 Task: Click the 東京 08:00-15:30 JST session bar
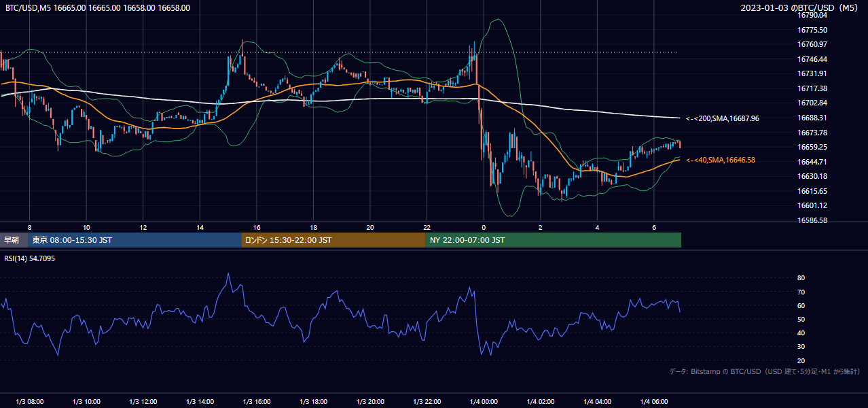pos(134,240)
